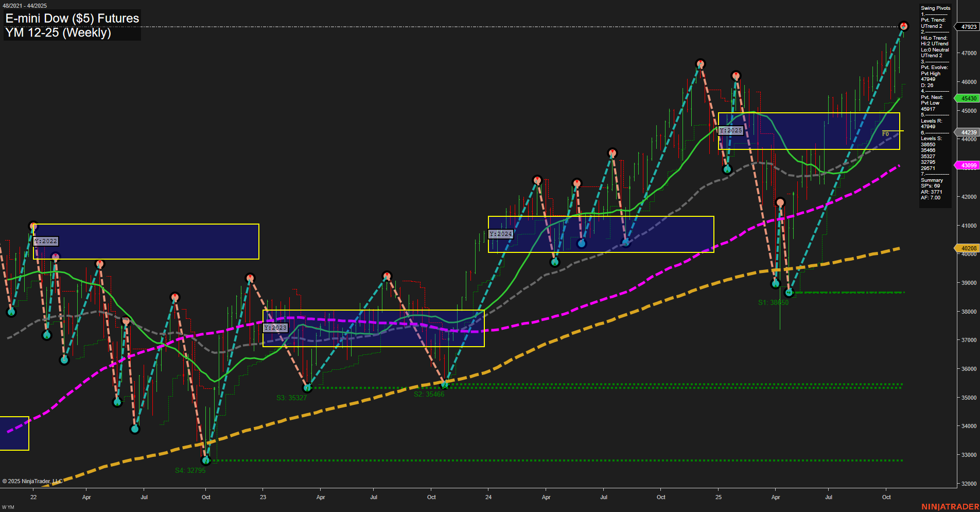Toggle the Y:2022 yearly range box
The width and height of the screenshot is (980, 512).
point(45,241)
